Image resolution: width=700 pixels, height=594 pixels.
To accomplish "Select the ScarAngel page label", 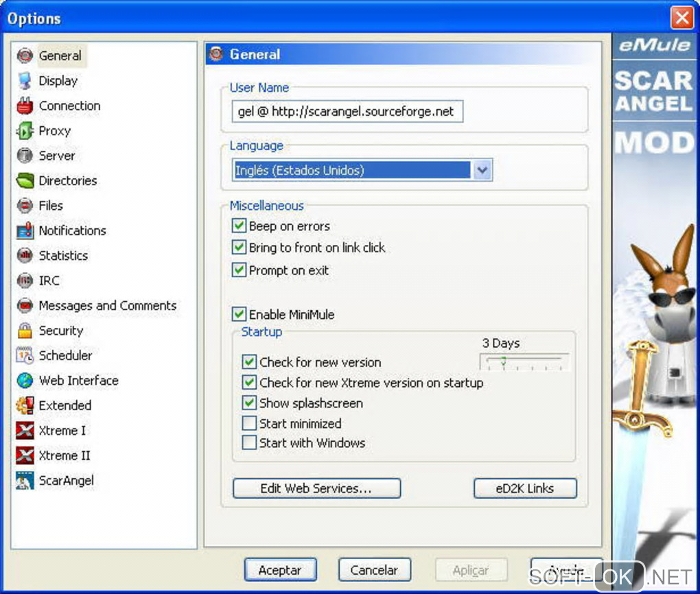I will 67,481.
